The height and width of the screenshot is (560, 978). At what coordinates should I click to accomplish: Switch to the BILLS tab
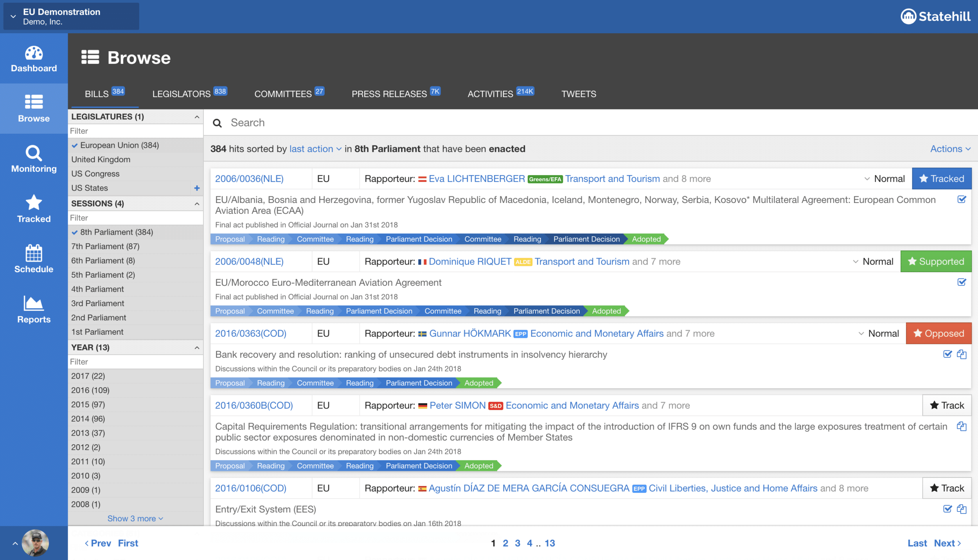point(104,94)
